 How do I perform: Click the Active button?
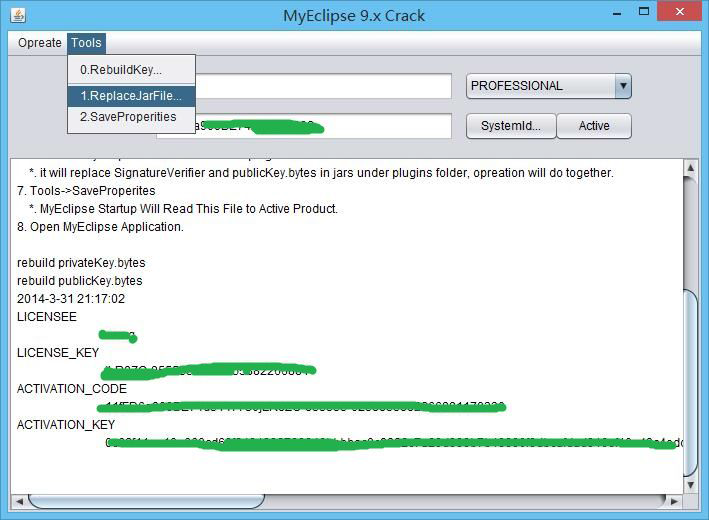tap(594, 126)
